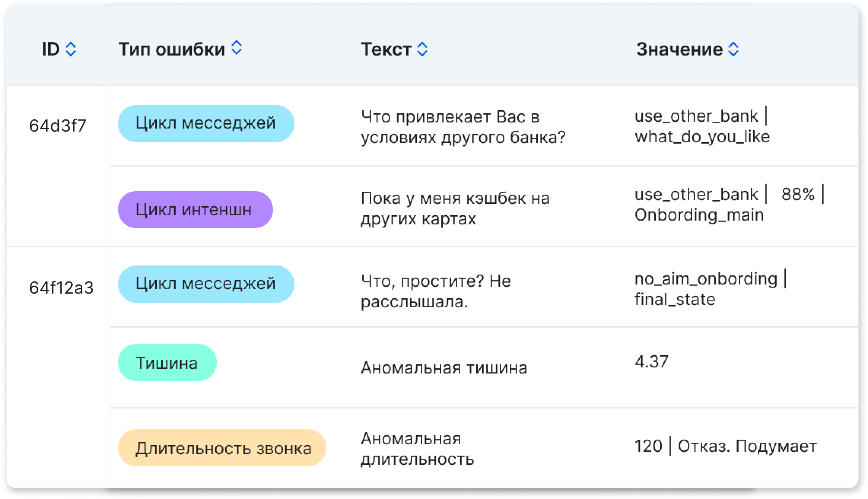Select the Значение column header label
Screen dimensions: 868x499
pos(679,49)
